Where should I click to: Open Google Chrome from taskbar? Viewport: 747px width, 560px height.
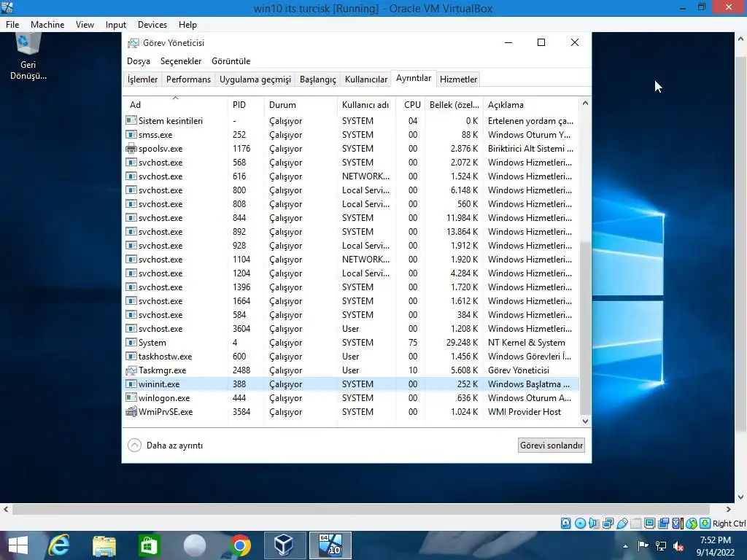(240, 545)
